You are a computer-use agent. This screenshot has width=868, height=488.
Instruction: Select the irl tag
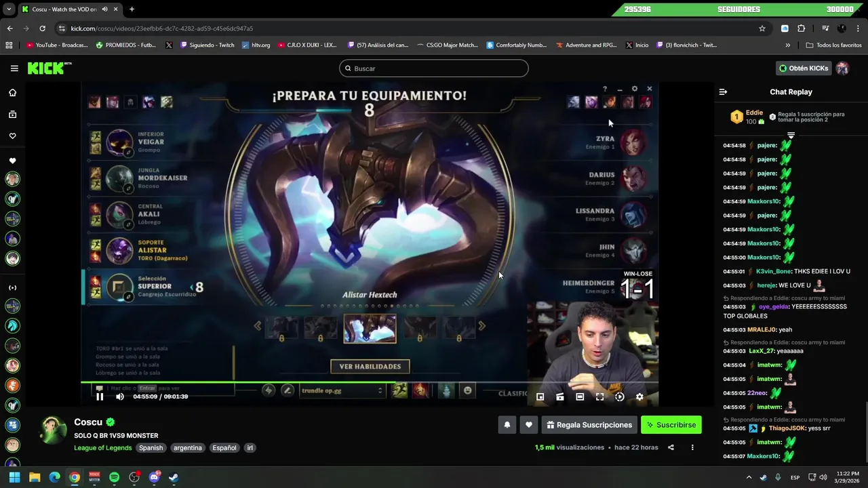[x=250, y=448]
